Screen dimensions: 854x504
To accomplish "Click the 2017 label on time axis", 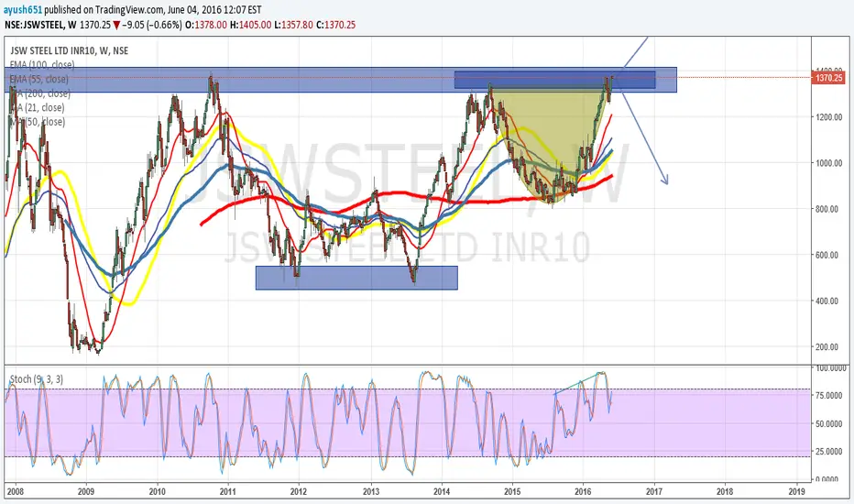I will (654, 491).
